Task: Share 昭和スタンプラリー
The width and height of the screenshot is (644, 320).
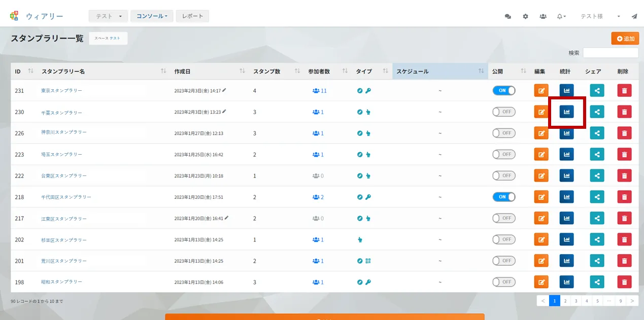Action: [597, 282]
